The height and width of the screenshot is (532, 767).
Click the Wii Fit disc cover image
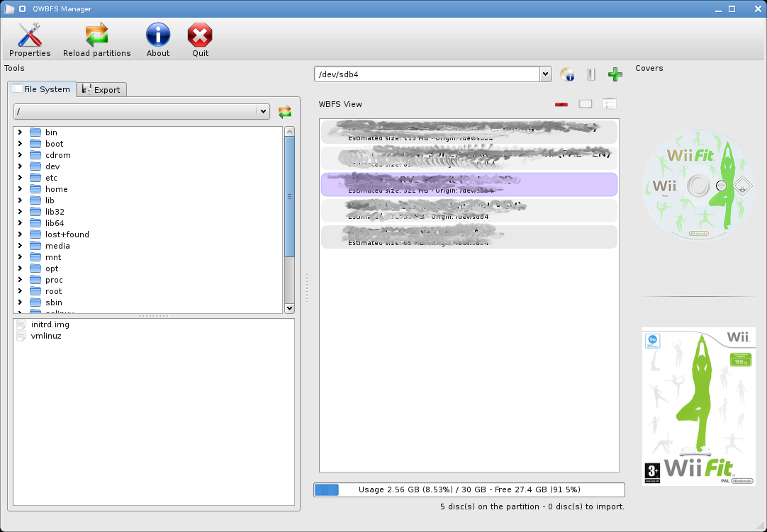pyautogui.click(x=698, y=186)
